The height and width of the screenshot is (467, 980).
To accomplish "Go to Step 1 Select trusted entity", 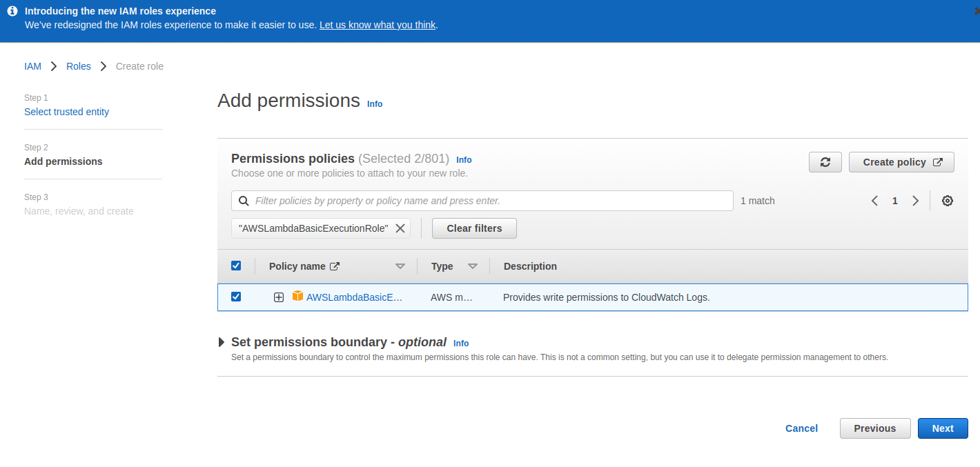I will pos(66,112).
